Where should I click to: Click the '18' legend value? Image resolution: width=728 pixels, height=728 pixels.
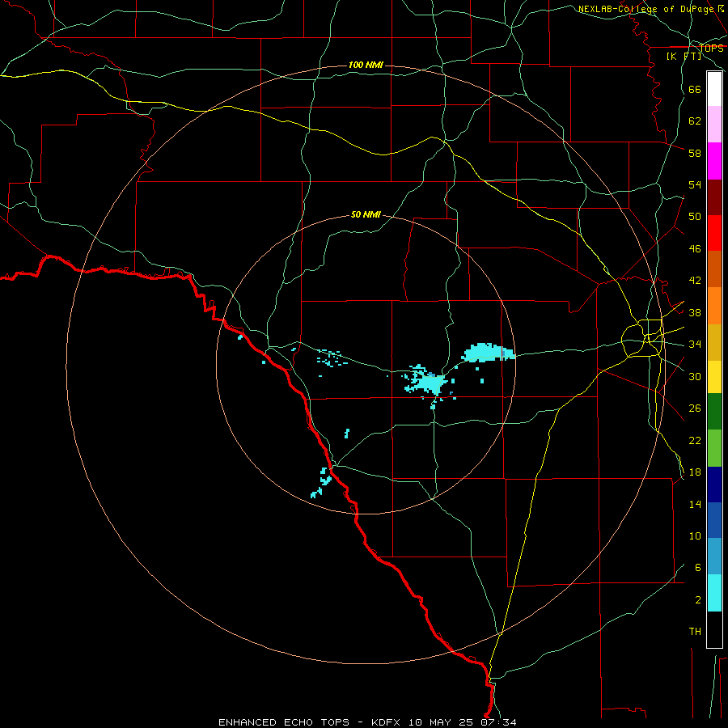point(695,472)
